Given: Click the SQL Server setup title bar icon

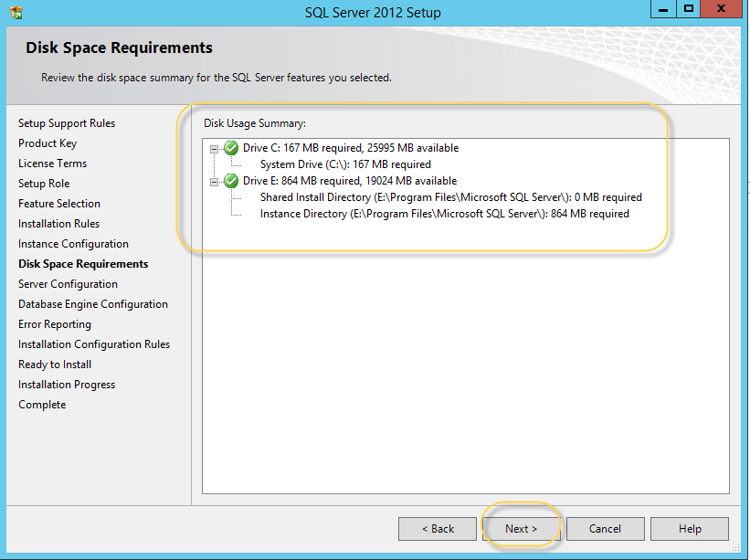Looking at the screenshot, I should [16, 13].
